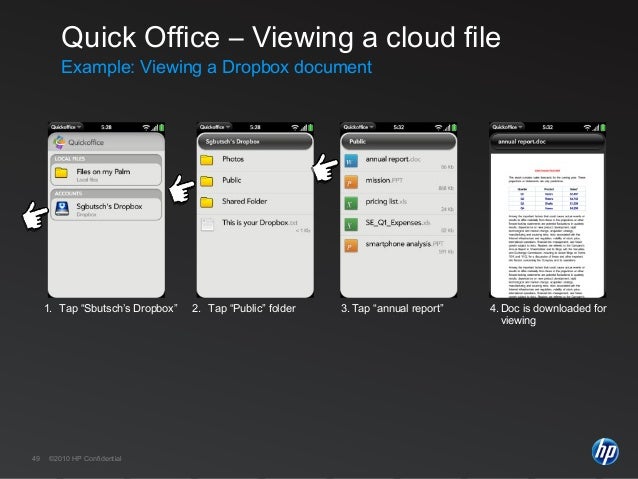Open the "Photos" folder name
This screenshot has width=638, height=479.
233,159
